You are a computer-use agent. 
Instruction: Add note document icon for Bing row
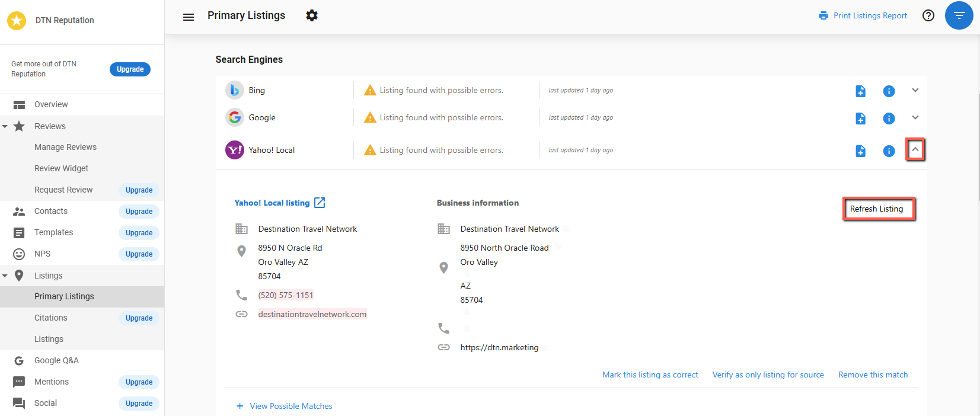point(860,91)
